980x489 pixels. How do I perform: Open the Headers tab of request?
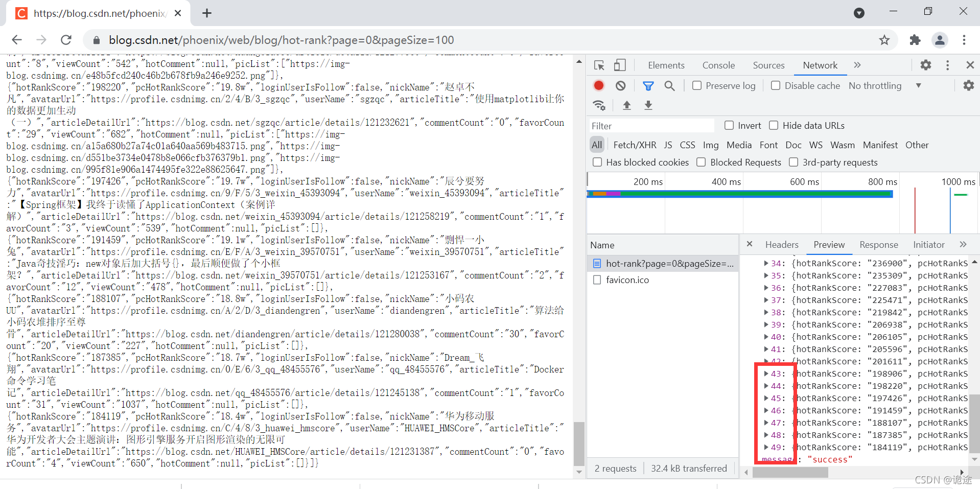(782, 245)
